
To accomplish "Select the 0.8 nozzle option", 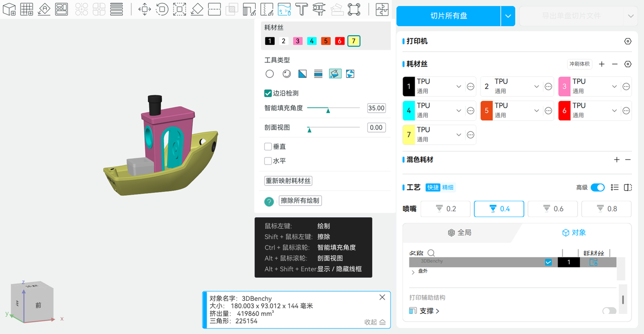I will [606, 209].
